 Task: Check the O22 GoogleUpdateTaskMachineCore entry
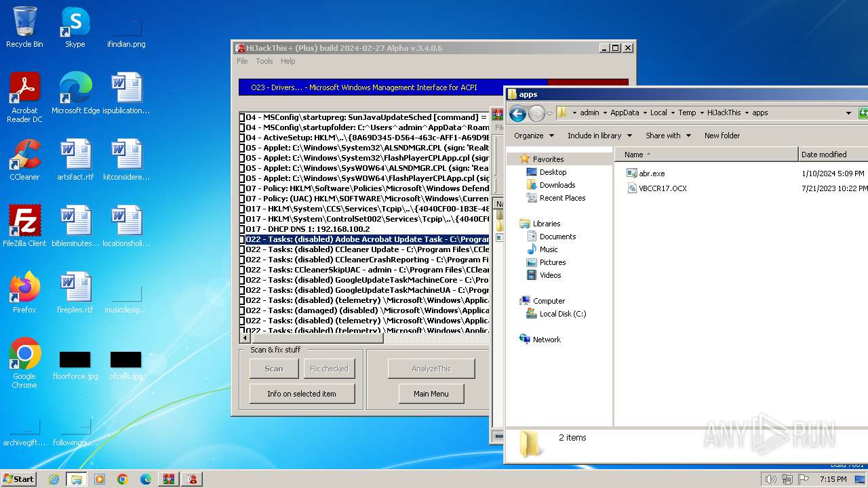(x=242, y=280)
